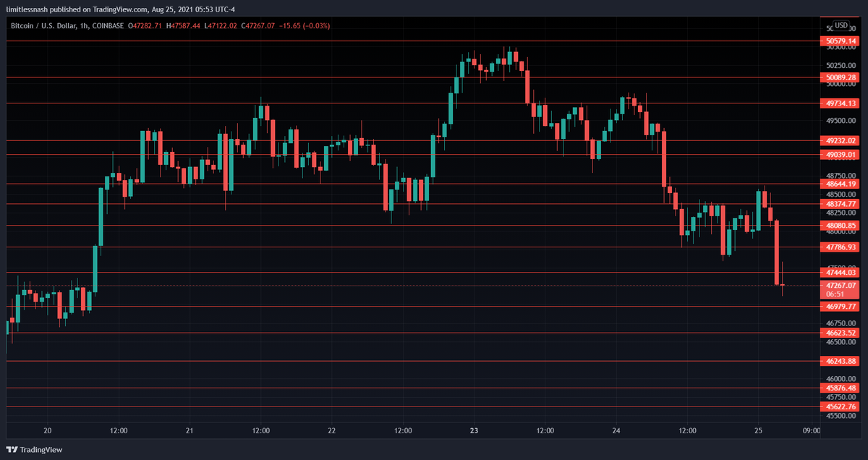This screenshot has width=868, height=460.
Task: Select the change value −15.65 (−0.03%)
Action: [x=305, y=26]
